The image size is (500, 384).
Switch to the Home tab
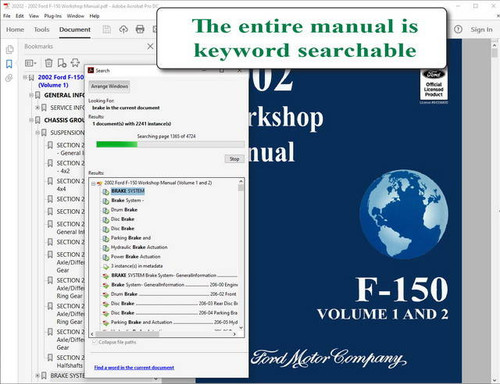click(15, 30)
